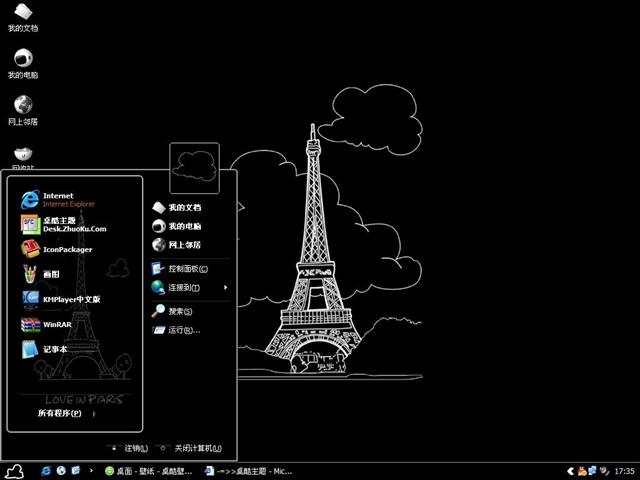Screen dimensions: 640x480
Task: Open KMPlayer中文版 in the Start menu
Action: pos(60,299)
